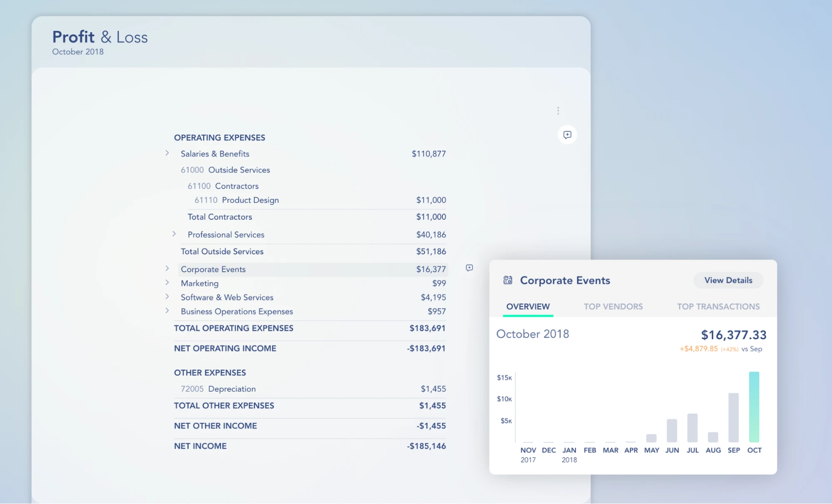832x504 pixels.
Task: Expand the Salaries & Benefits line
Action: coord(167,153)
